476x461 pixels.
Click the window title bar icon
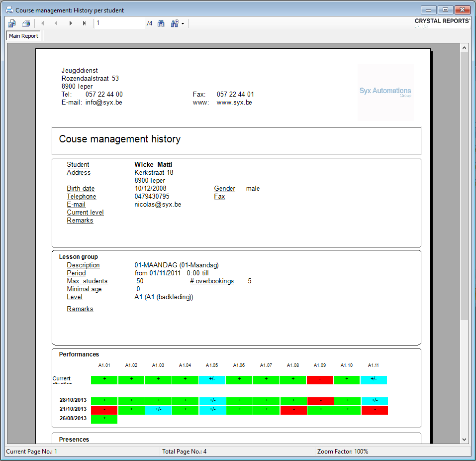[9, 10]
